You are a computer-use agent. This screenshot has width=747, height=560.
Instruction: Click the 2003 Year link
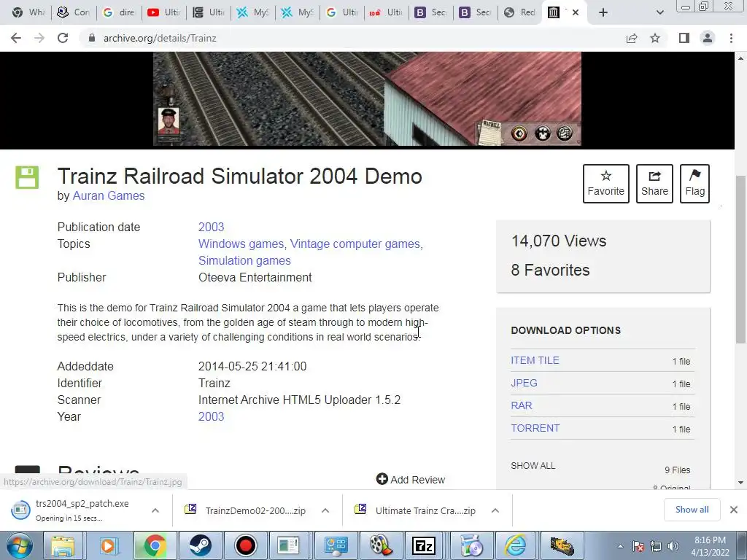[211, 416]
